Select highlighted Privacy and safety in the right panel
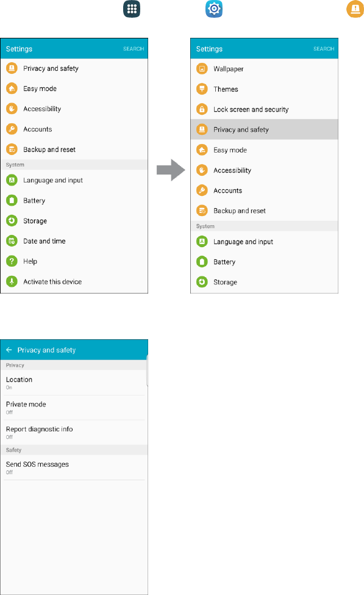The image size is (364, 595). pyautogui.click(x=264, y=129)
